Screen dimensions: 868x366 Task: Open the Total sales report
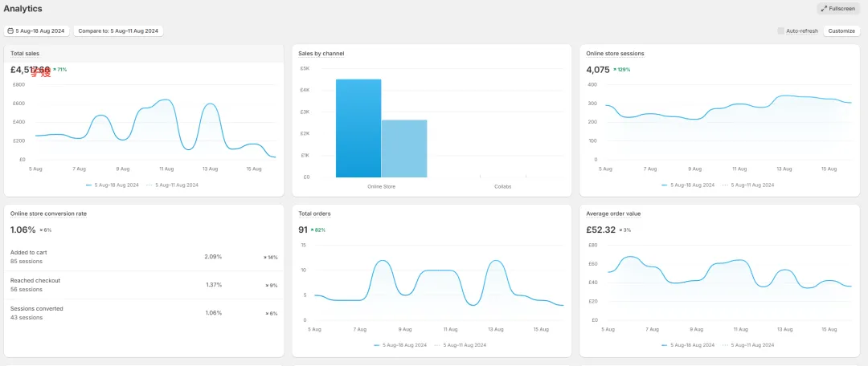(25, 53)
